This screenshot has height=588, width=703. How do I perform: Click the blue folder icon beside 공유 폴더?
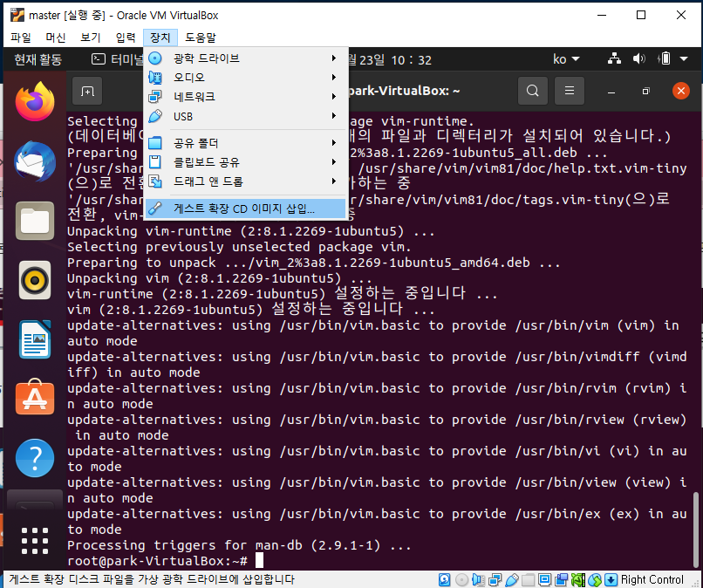tap(155, 143)
